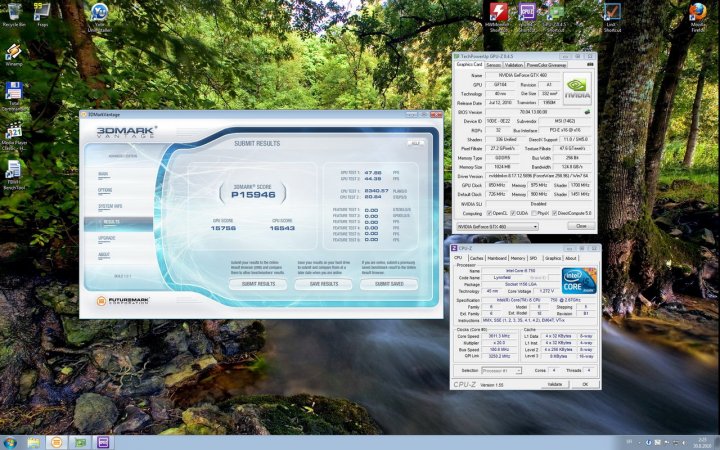The height and width of the screenshot is (450, 720).
Task: Switch to the Memory tab in CPU-Z
Action: (518, 259)
